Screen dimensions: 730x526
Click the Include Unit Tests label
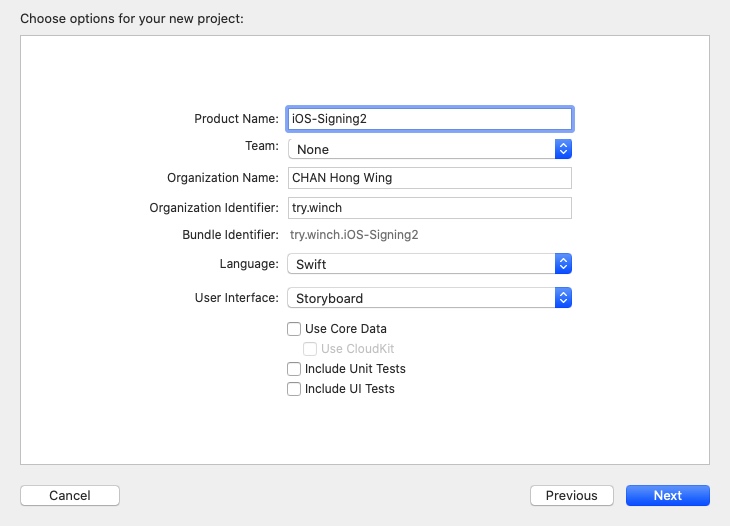tap(355, 369)
